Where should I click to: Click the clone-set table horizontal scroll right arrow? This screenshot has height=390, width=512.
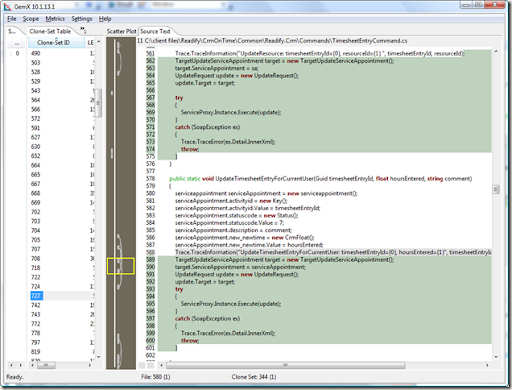coord(90,366)
